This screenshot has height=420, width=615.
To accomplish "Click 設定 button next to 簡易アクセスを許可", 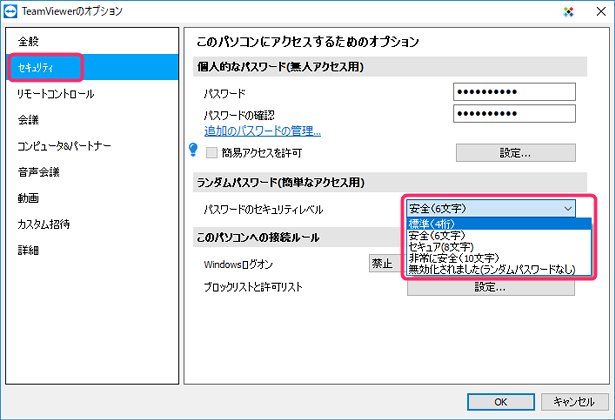I will [x=515, y=153].
